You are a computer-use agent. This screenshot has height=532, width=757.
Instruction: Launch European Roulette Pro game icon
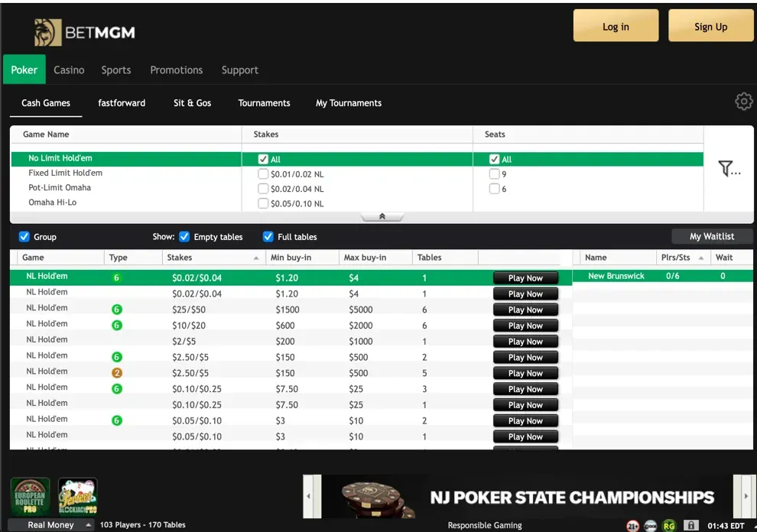coord(30,496)
